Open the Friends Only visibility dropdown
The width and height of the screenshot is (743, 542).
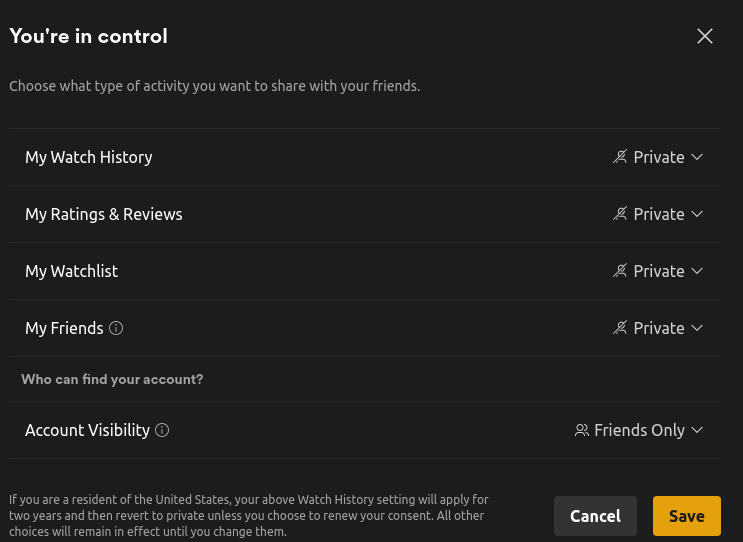point(639,430)
